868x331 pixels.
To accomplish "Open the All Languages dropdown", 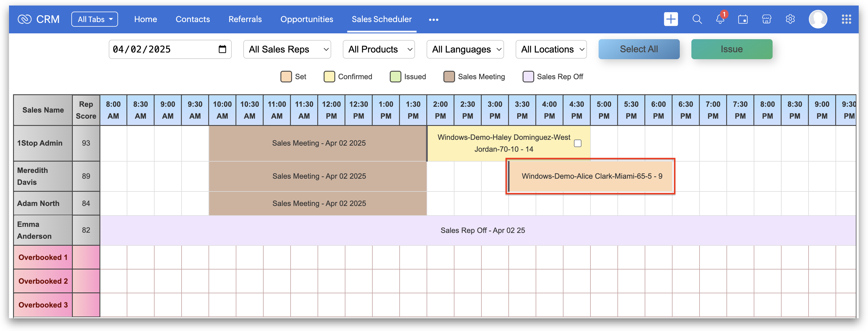I will (465, 49).
